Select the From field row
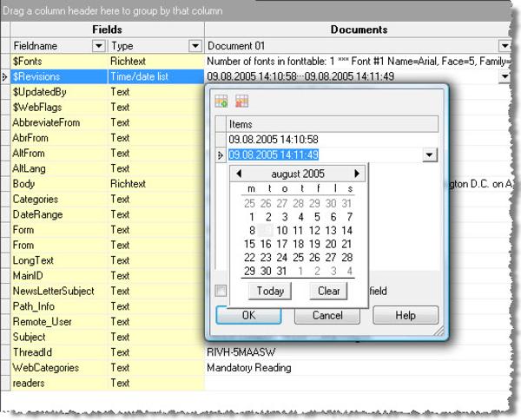The image size is (521, 420). (x=58, y=245)
